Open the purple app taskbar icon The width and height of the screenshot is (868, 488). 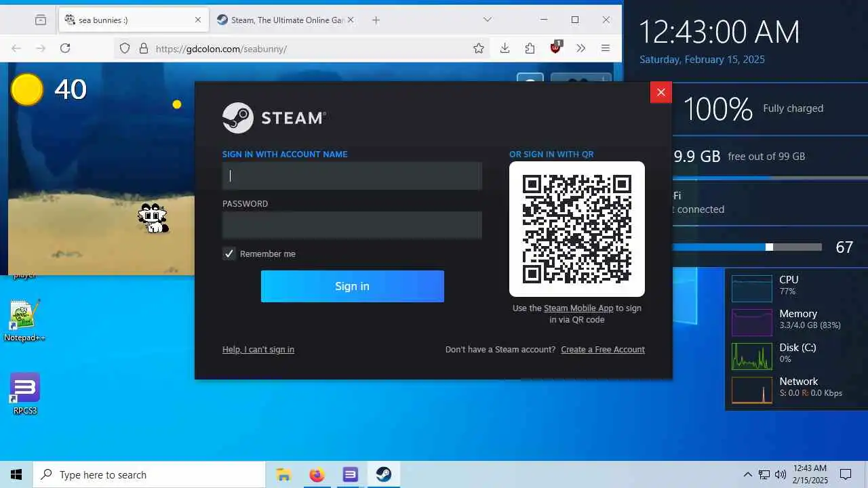pos(350,474)
